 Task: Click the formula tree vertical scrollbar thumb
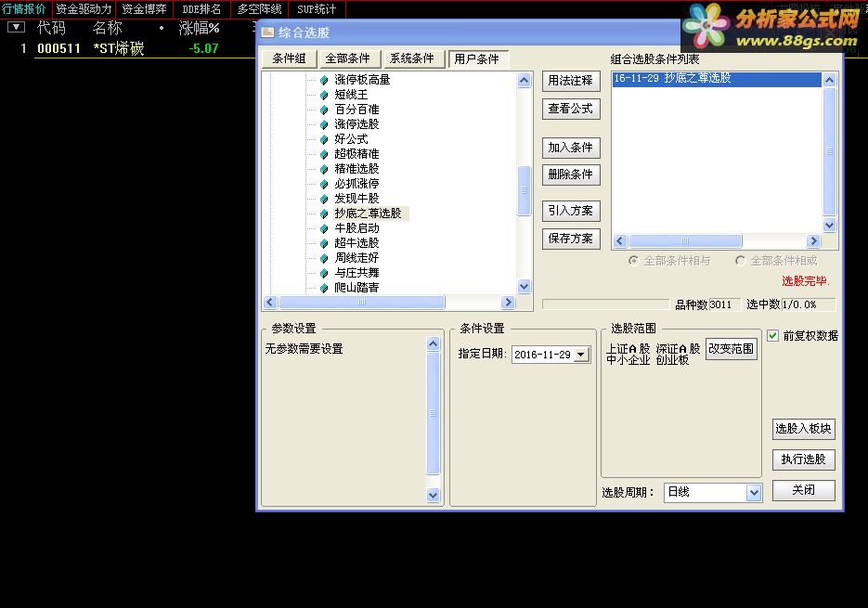coord(524,190)
